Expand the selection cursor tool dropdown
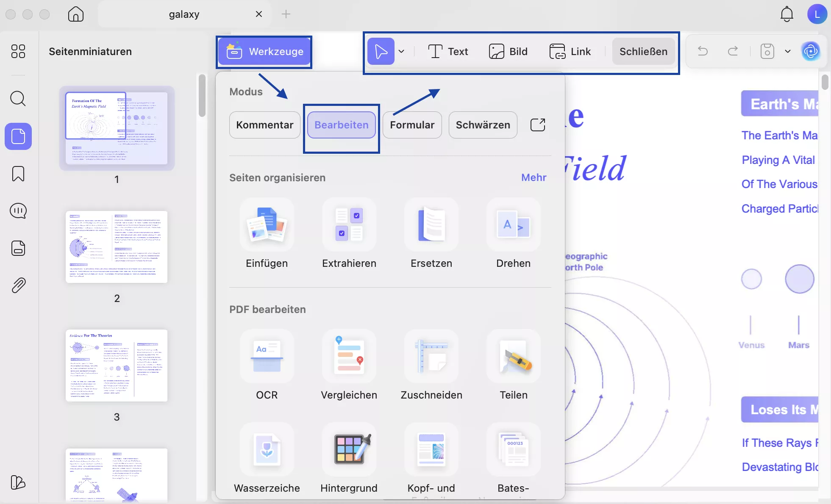Screen dimensions: 831x504 [401, 52]
